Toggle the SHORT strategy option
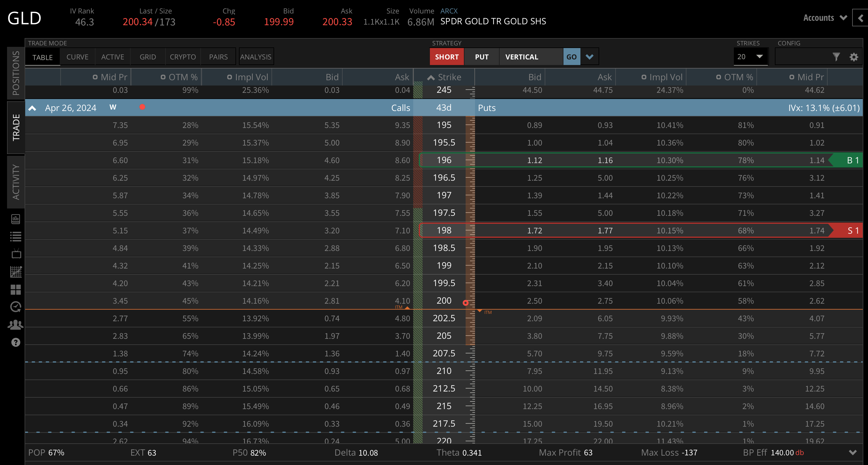Screen dimensions: 868x465 [x=447, y=57]
